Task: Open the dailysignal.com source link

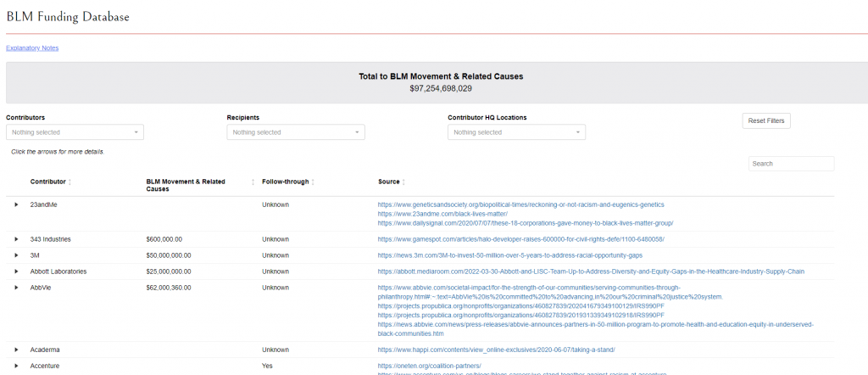Action: coord(526,223)
